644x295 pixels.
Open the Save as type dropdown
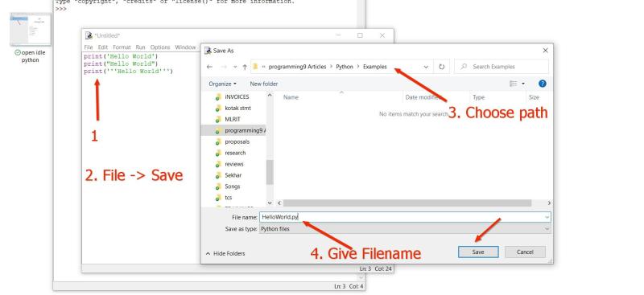[405, 229]
